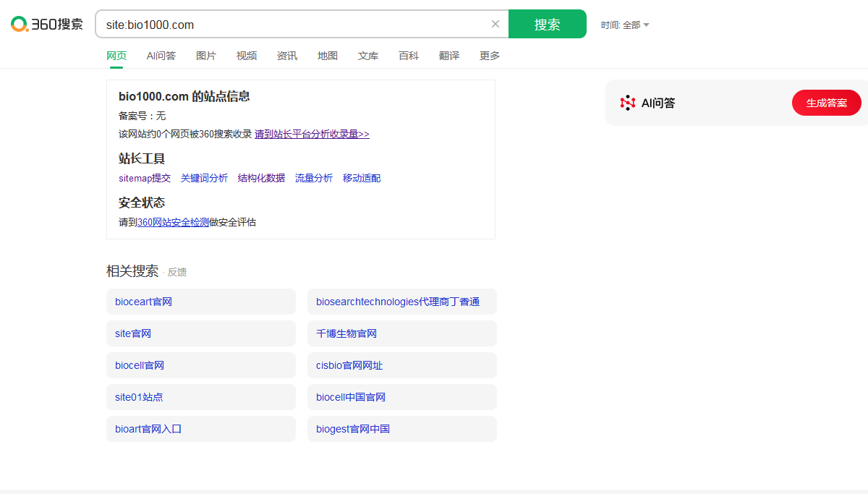
Task: Open the 流量分析 link
Action: click(314, 178)
